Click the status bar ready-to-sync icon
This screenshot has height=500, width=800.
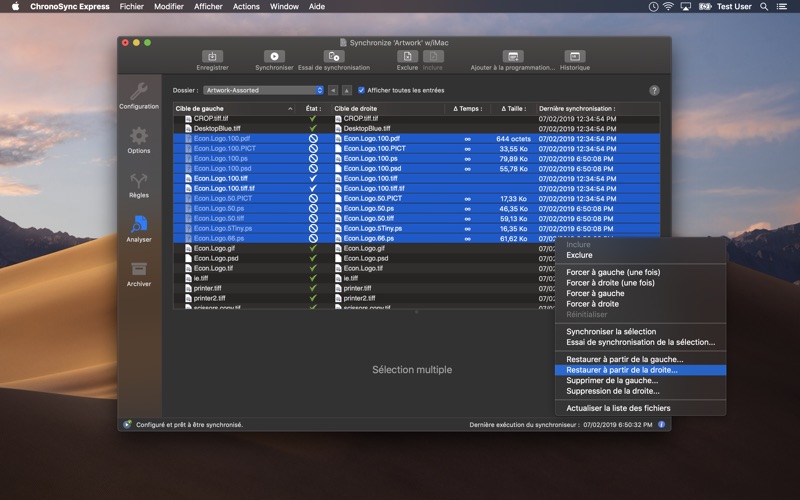coord(127,424)
